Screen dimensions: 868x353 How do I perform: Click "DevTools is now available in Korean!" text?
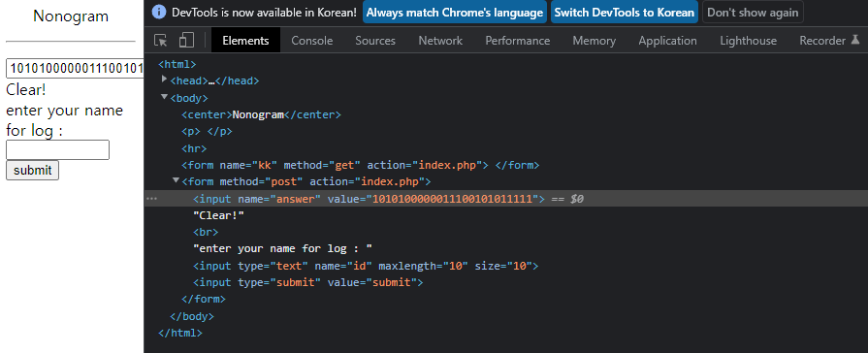pos(264,13)
